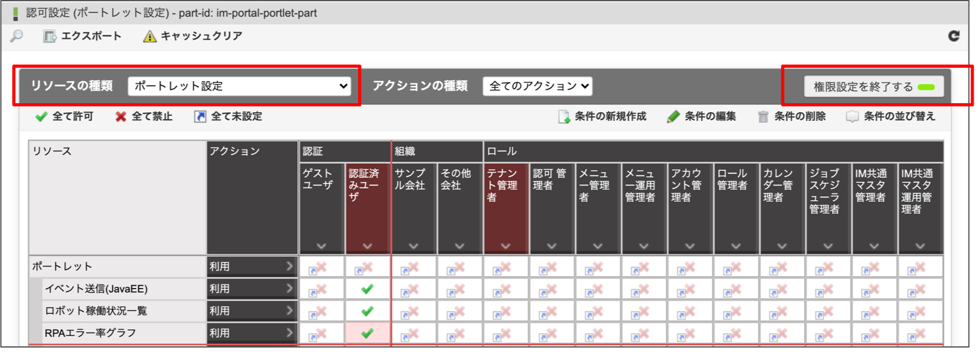
Task: Click the 条件の削除 trash button
Action: (763, 116)
